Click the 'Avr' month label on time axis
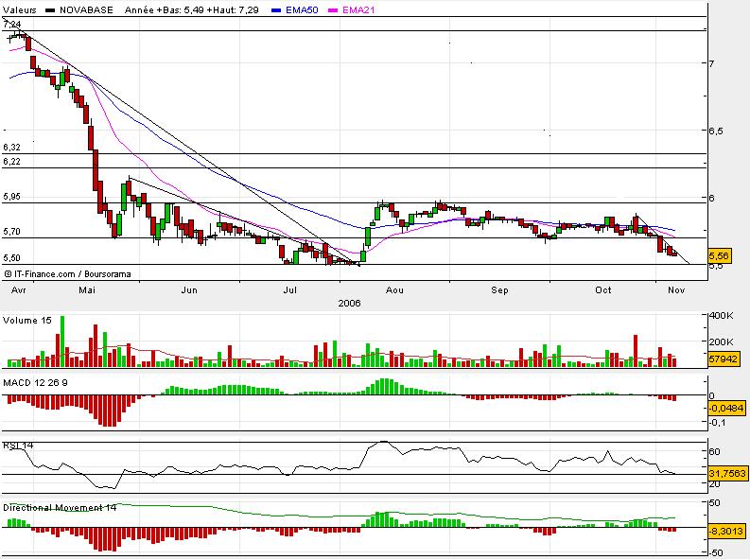The height and width of the screenshot is (560, 750). click(19, 289)
